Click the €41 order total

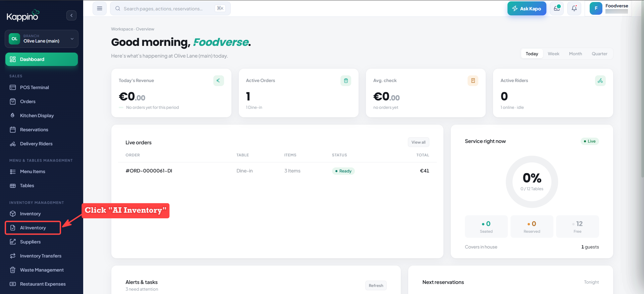425,171
